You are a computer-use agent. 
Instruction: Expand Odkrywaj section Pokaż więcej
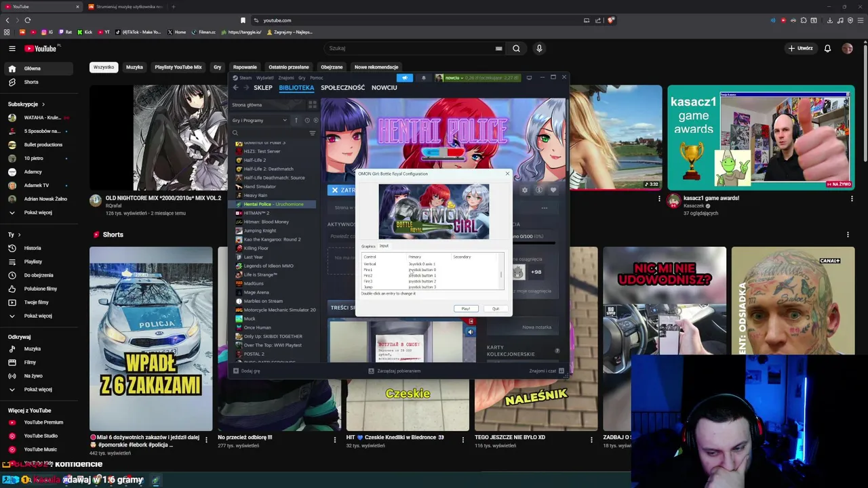point(38,390)
